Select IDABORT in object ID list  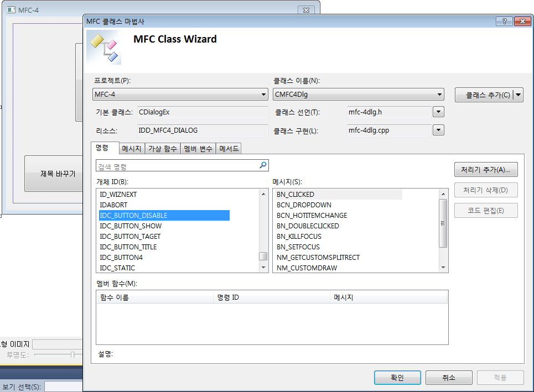(113, 205)
